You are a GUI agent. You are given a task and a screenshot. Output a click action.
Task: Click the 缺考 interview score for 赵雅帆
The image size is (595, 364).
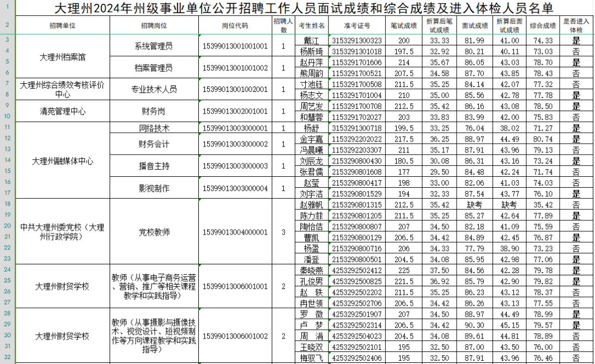tap(475, 205)
